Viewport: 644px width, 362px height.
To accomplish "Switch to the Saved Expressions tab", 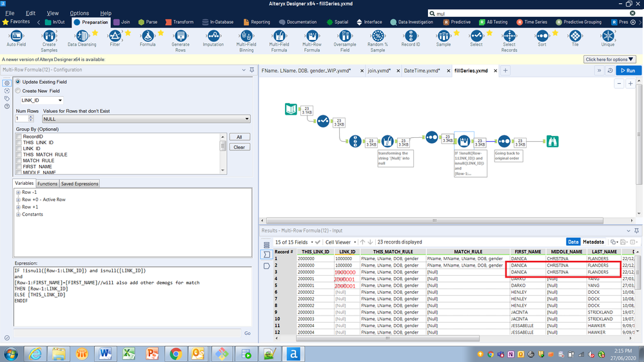I will point(80,184).
